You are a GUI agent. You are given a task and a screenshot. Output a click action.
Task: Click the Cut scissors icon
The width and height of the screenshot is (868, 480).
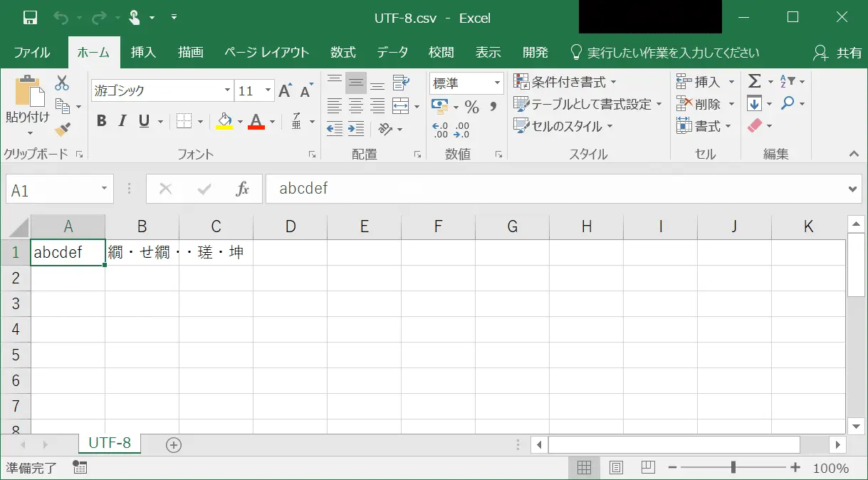(63, 83)
